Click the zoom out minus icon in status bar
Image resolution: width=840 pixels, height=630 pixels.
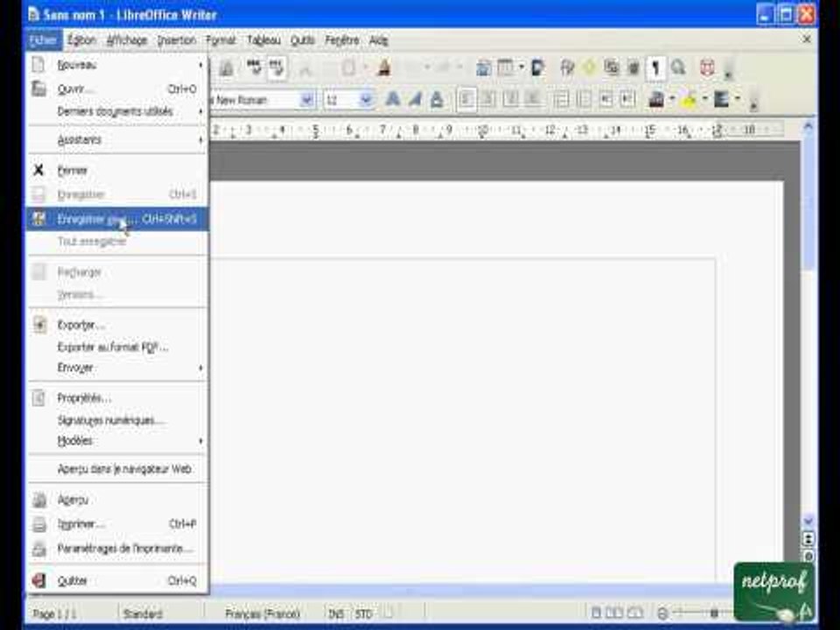point(662,613)
